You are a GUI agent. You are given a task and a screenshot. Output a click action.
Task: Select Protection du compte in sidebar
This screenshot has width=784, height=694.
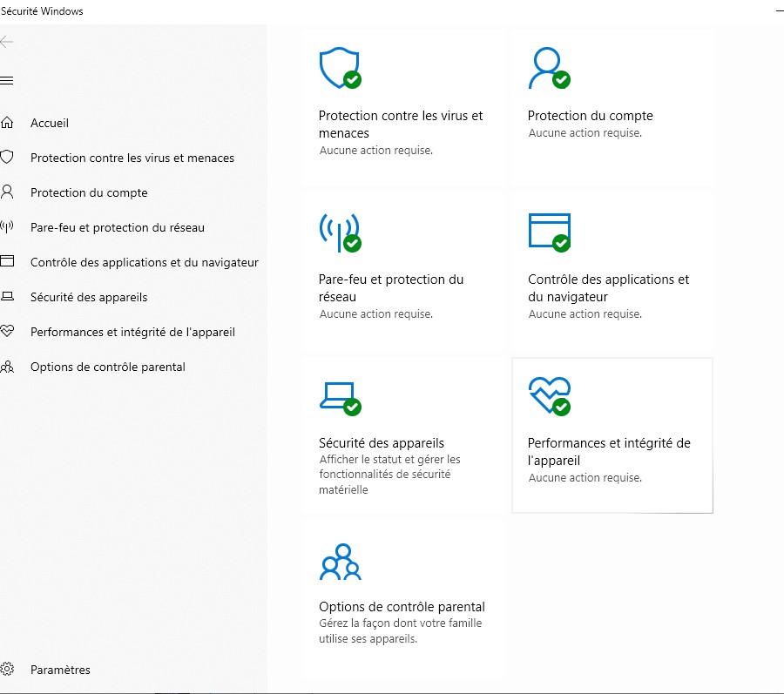click(x=89, y=192)
